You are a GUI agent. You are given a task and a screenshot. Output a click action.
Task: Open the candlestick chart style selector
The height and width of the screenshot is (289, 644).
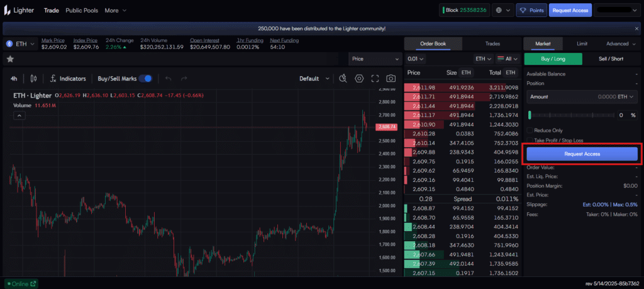[x=34, y=79]
